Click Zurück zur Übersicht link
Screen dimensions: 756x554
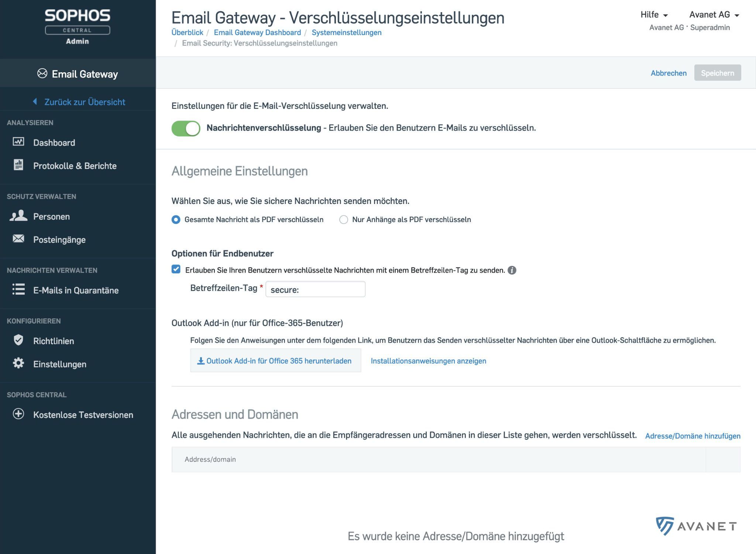point(85,102)
